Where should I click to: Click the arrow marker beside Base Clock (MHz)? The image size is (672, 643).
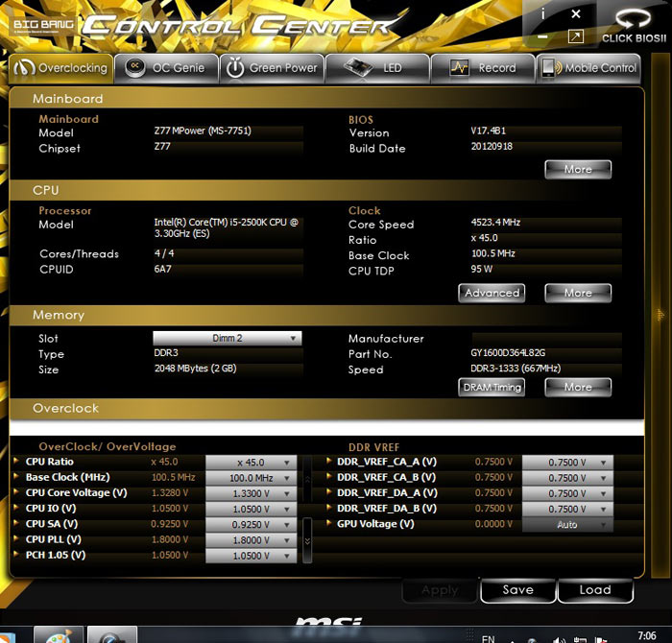[x=16, y=476]
